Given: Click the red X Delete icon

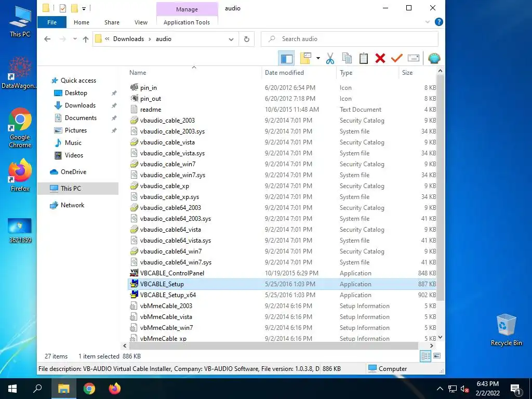Looking at the screenshot, I should click(380, 58).
